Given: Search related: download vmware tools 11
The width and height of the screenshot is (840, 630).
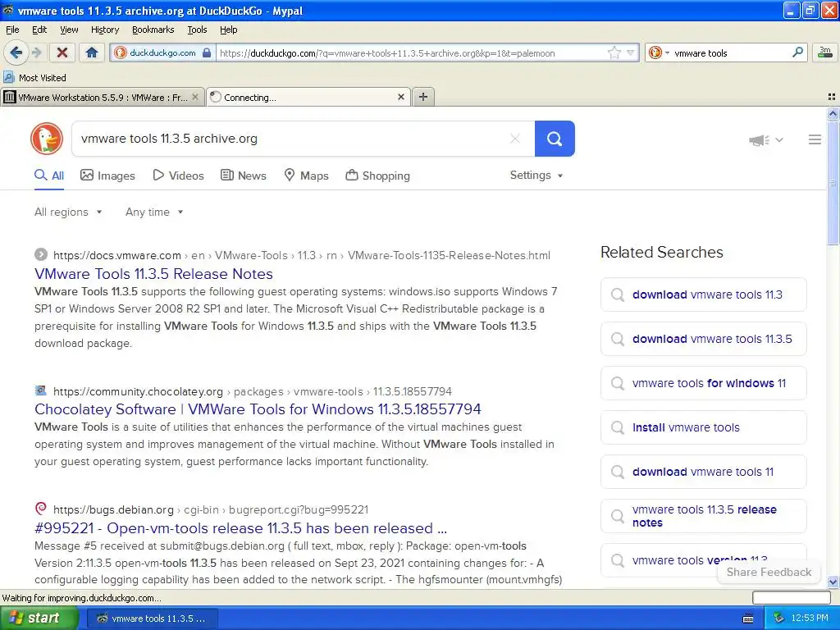Looking at the screenshot, I should point(703,472).
